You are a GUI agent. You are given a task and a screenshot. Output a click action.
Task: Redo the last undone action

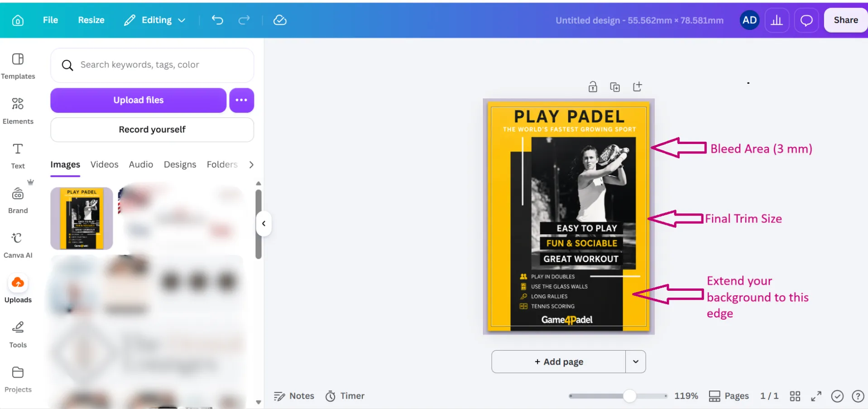point(244,20)
